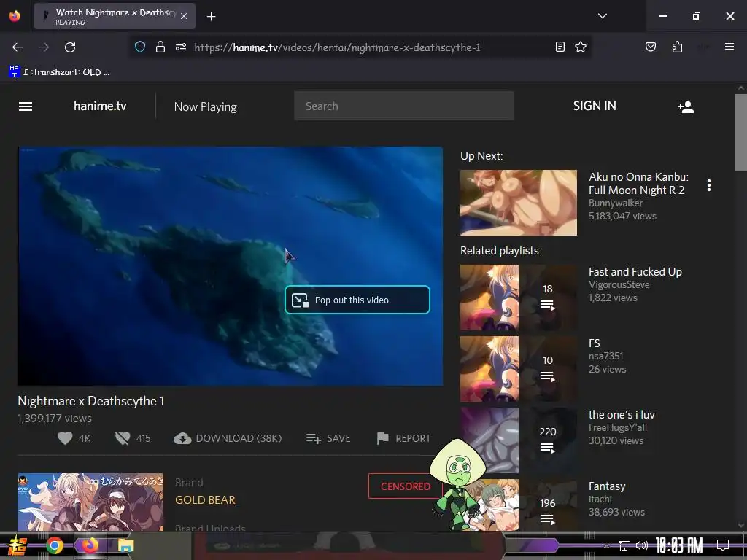Click the SIGN IN button
This screenshot has width=747, height=560.
tap(595, 106)
